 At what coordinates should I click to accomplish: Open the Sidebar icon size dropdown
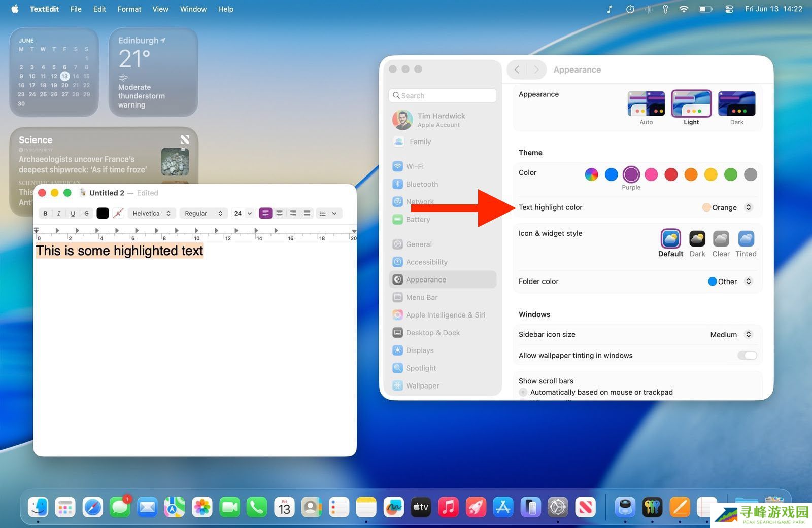(x=730, y=335)
